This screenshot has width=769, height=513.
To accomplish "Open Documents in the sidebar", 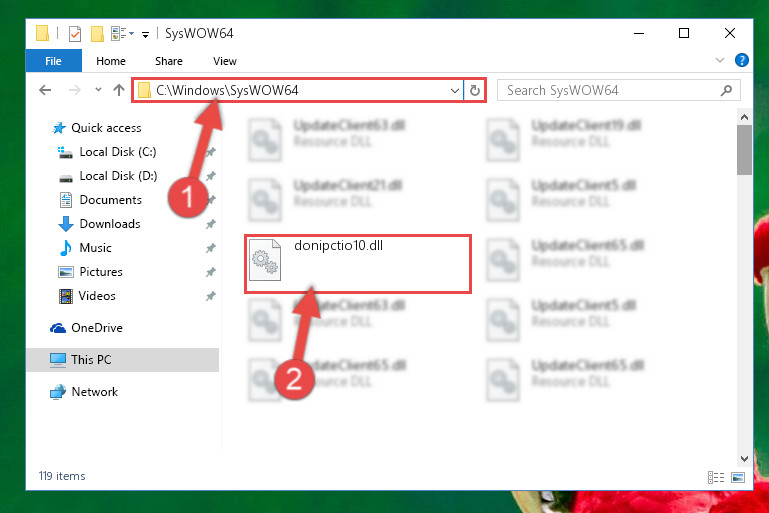I will (110, 200).
